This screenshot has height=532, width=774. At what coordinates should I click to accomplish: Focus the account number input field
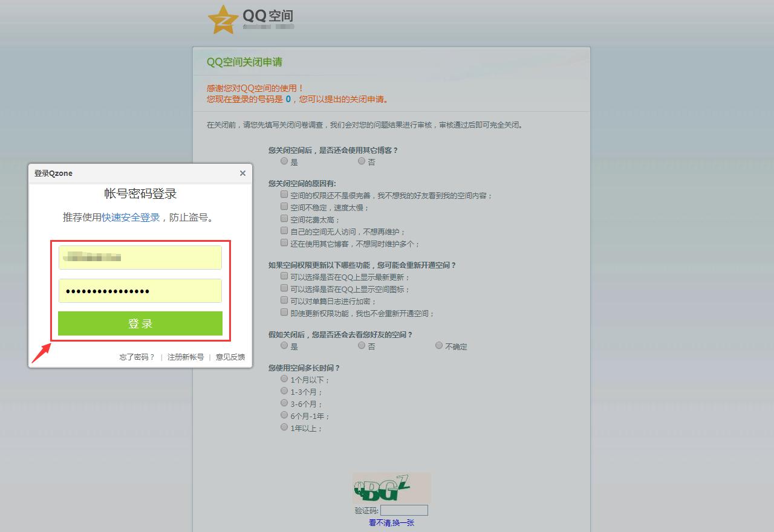tap(140, 257)
